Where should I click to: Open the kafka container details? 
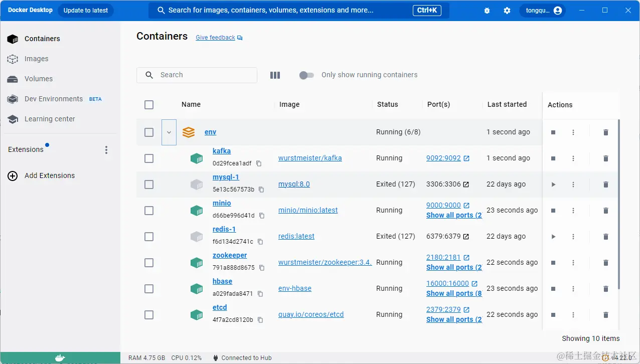222,151
